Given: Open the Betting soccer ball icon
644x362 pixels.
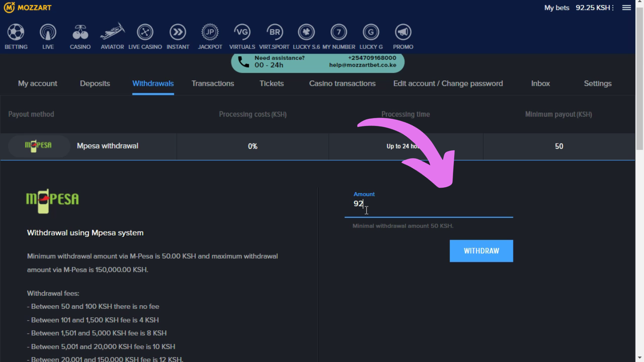Looking at the screenshot, I should click(x=16, y=32).
